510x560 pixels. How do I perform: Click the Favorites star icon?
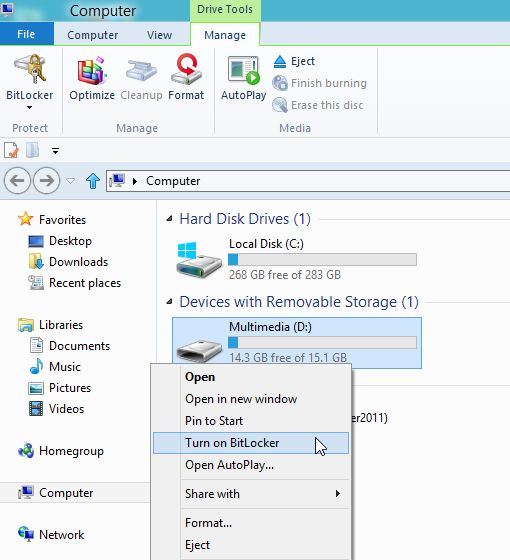click(26, 219)
